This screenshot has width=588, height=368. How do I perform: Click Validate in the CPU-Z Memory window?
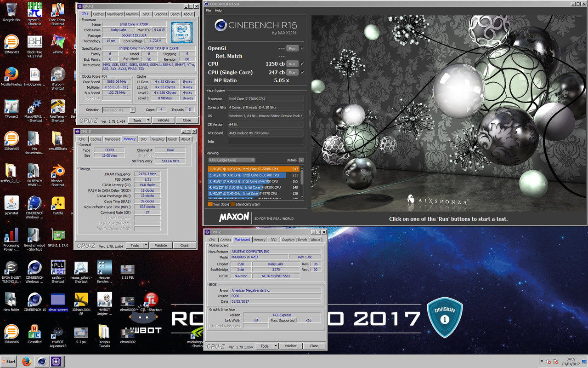161,246
